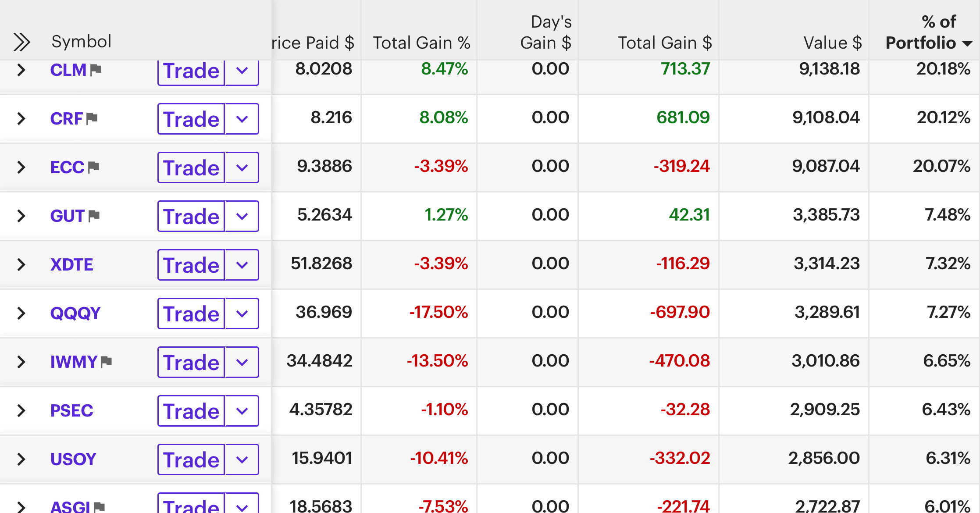
Task: Open the Trade dropdown for CLM
Action: 242,71
